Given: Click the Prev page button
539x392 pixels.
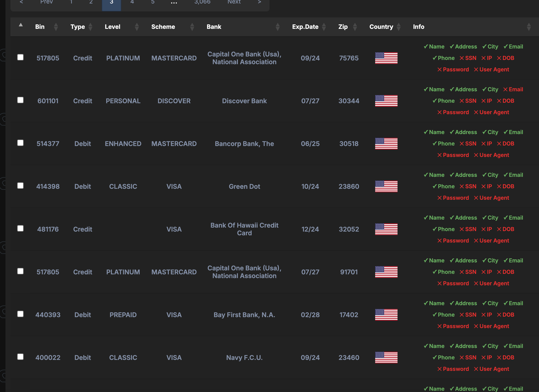Looking at the screenshot, I should tap(46, 2).
